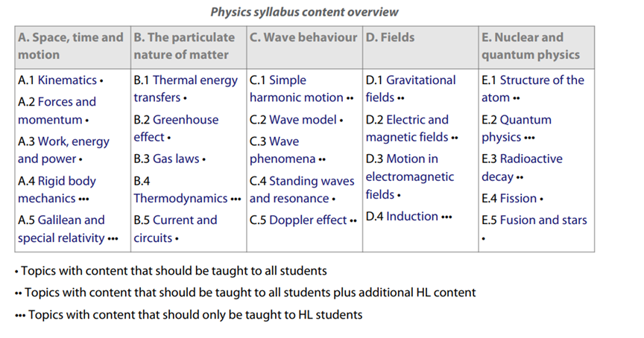Click D.2 Electric and magnetic fields link

tap(407, 128)
